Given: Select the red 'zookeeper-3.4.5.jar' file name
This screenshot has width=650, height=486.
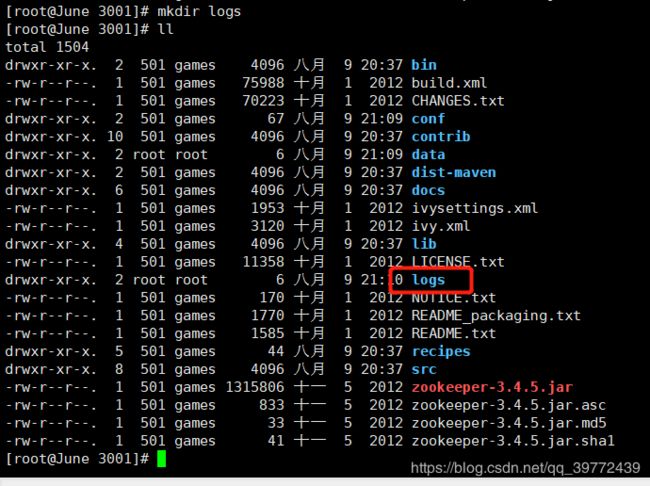Looking at the screenshot, I should click(492, 387).
